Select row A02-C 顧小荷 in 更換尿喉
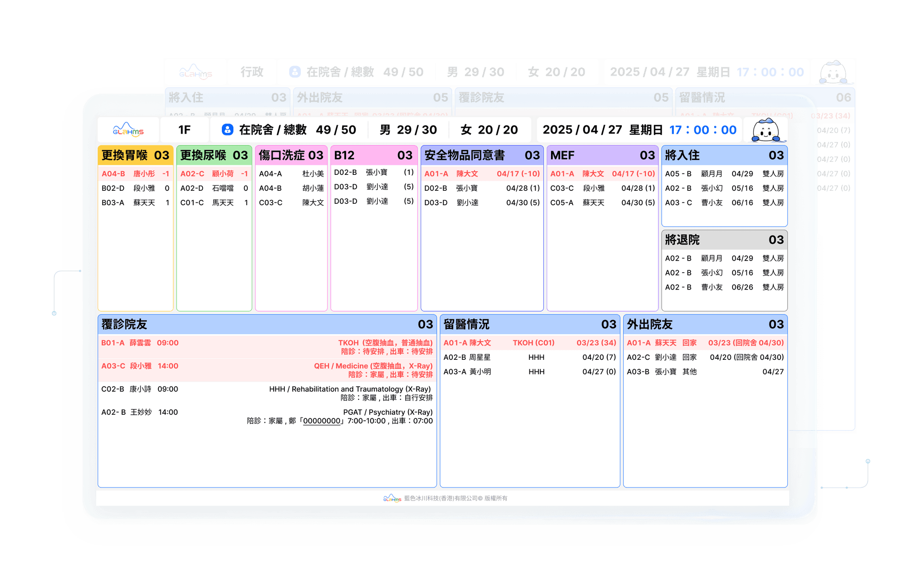Viewport: 924px width, 578px height. tap(214, 174)
